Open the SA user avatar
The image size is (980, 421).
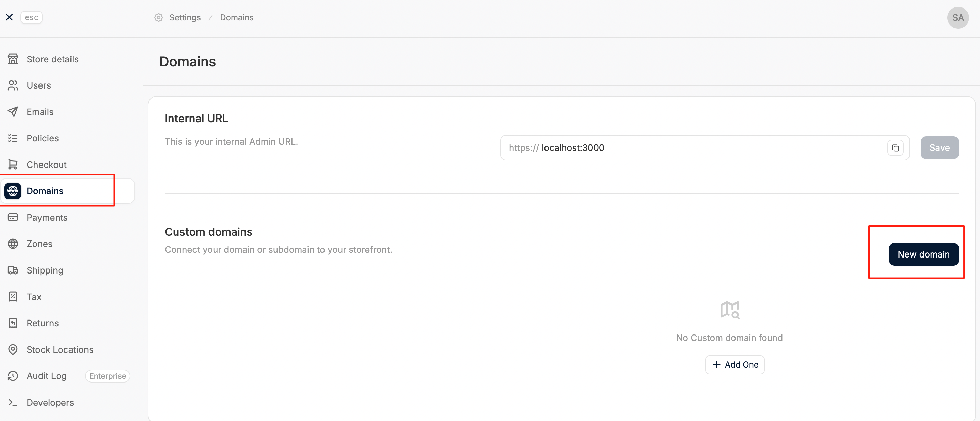[958, 17]
